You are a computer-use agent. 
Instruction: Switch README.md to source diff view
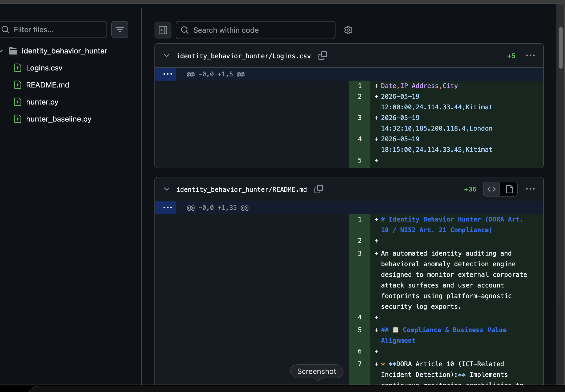[x=492, y=189]
